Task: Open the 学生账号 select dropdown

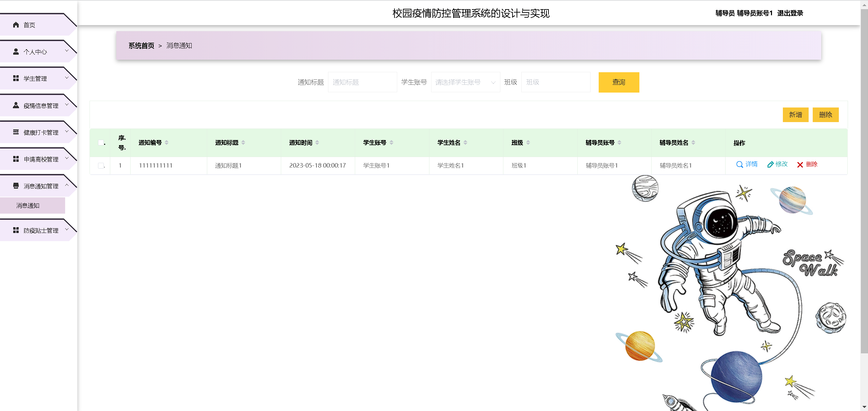Action: pyautogui.click(x=465, y=82)
